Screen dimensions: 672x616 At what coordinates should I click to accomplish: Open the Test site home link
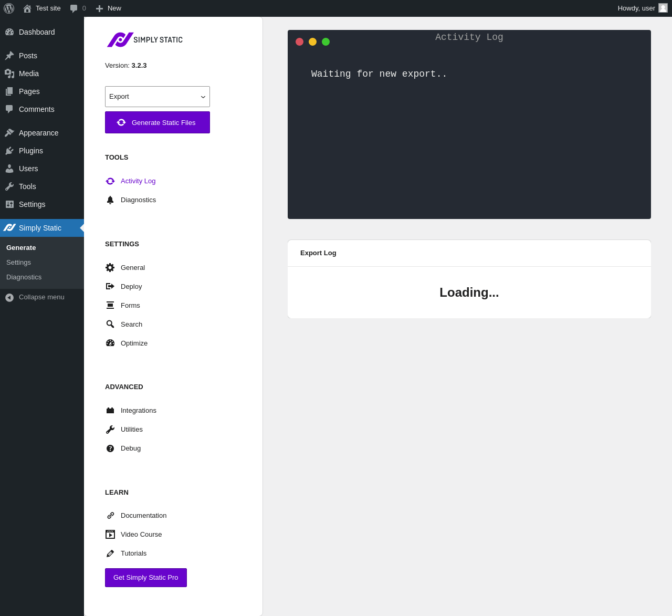tap(42, 8)
